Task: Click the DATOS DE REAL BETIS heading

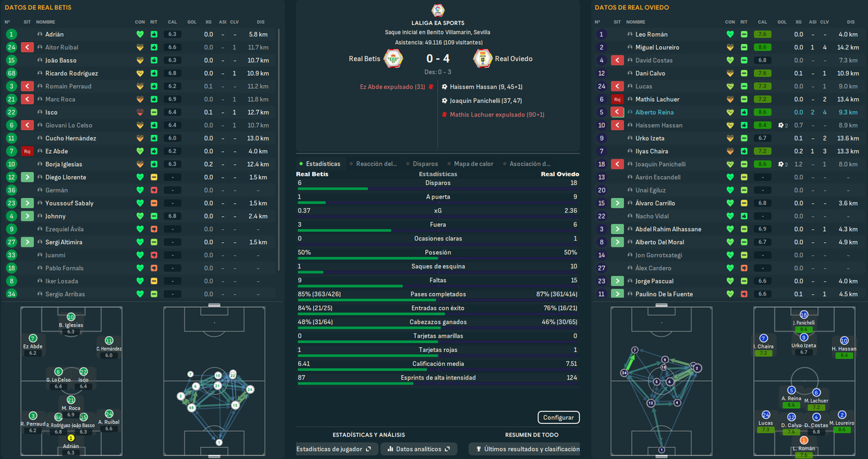Action: 37,7
